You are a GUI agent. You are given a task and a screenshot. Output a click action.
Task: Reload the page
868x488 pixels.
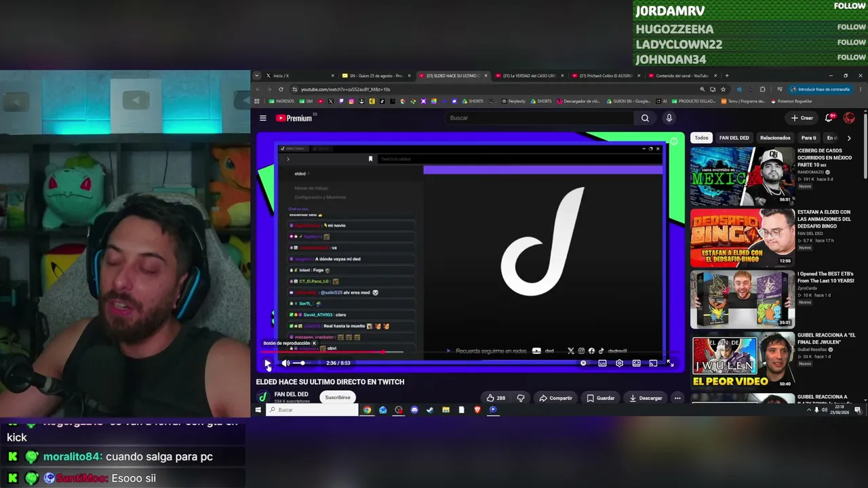click(281, 89)
